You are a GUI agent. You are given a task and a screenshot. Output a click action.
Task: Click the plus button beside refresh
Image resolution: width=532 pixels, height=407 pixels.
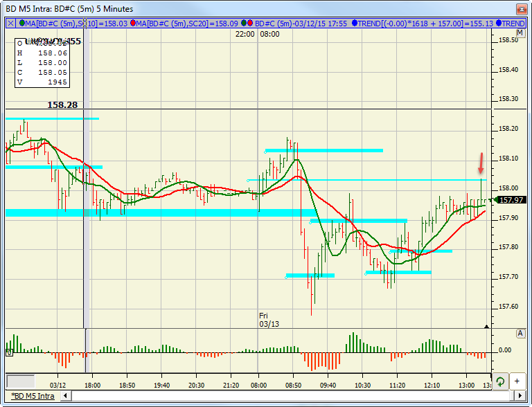click(517, 381)
